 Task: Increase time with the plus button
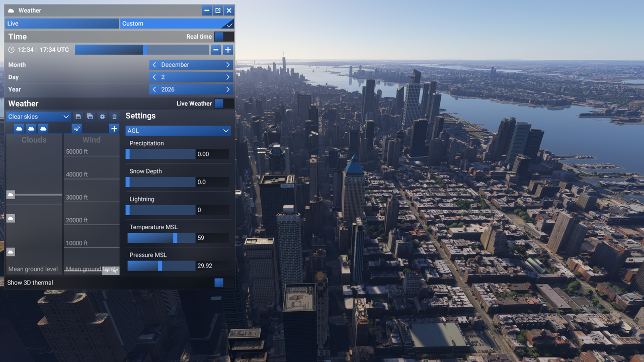(x=228, y=50)
